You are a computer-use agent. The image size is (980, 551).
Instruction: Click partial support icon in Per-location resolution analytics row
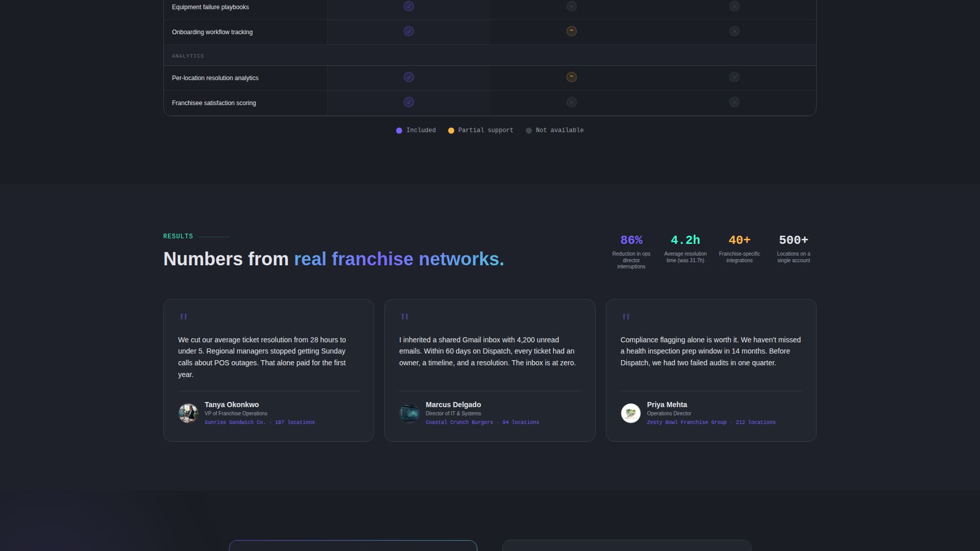[572, 77]
